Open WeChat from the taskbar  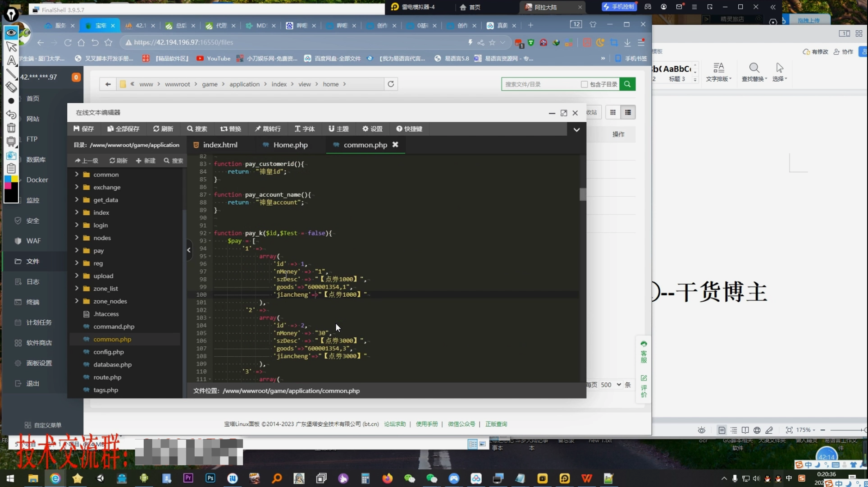click(409, 478)
